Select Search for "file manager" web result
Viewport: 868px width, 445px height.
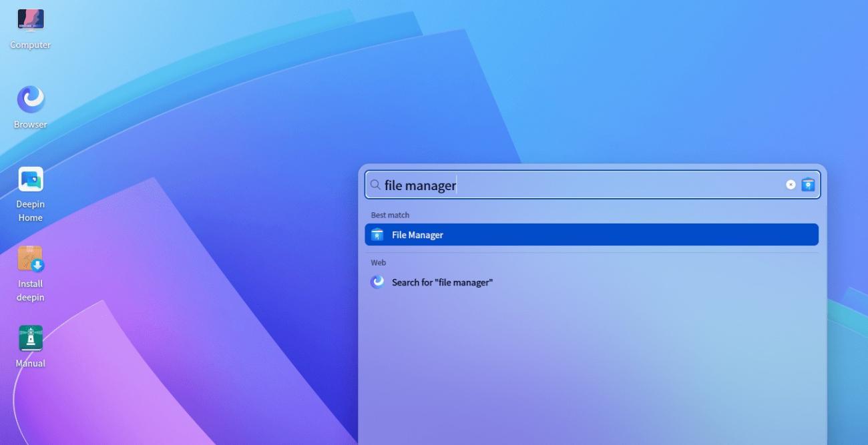point(592,282)
